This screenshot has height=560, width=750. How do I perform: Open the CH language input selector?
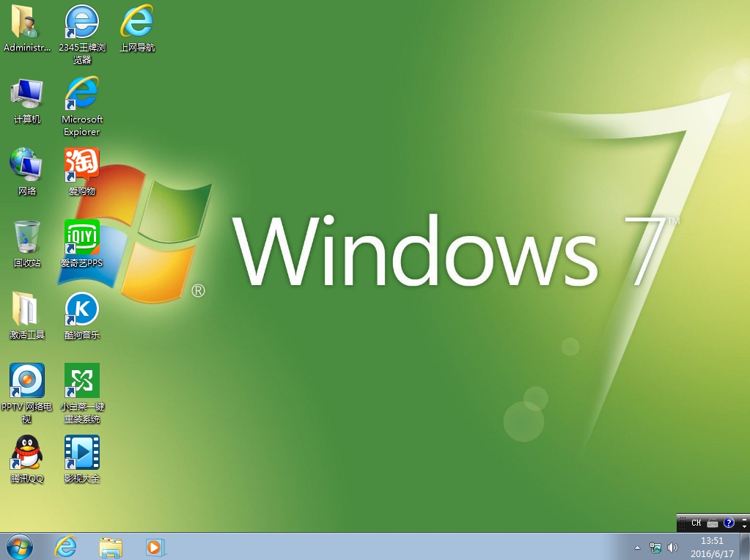[x=695, y=523]
